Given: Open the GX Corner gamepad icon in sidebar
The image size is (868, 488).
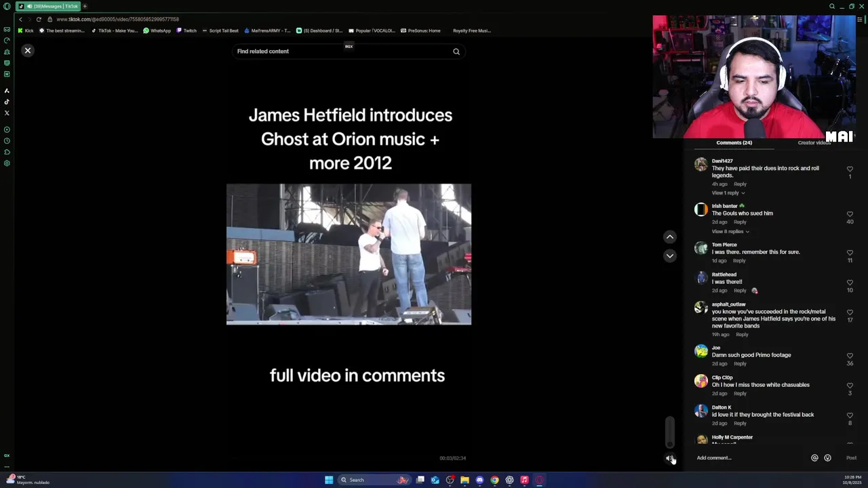Looking at the screenshot, I should [7, 30].
